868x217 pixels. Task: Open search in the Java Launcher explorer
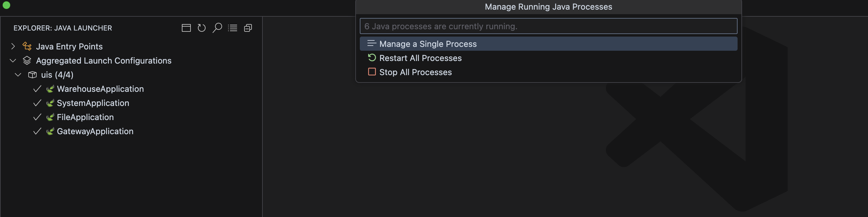tap(217, 28)
